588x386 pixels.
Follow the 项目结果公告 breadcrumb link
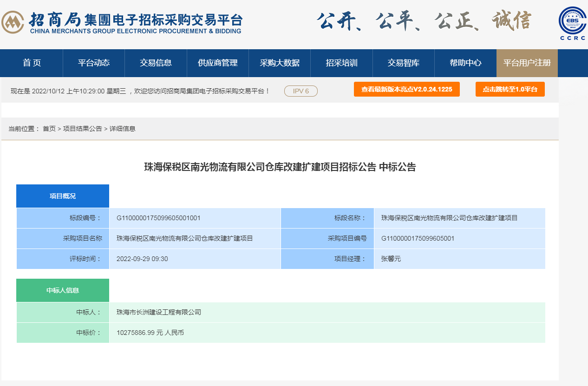pyautogui.click(x=83, y=129)
